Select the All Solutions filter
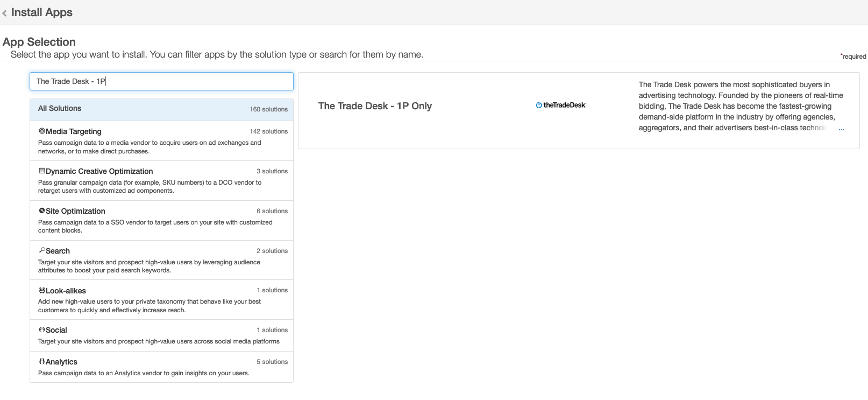 point(161,109)
